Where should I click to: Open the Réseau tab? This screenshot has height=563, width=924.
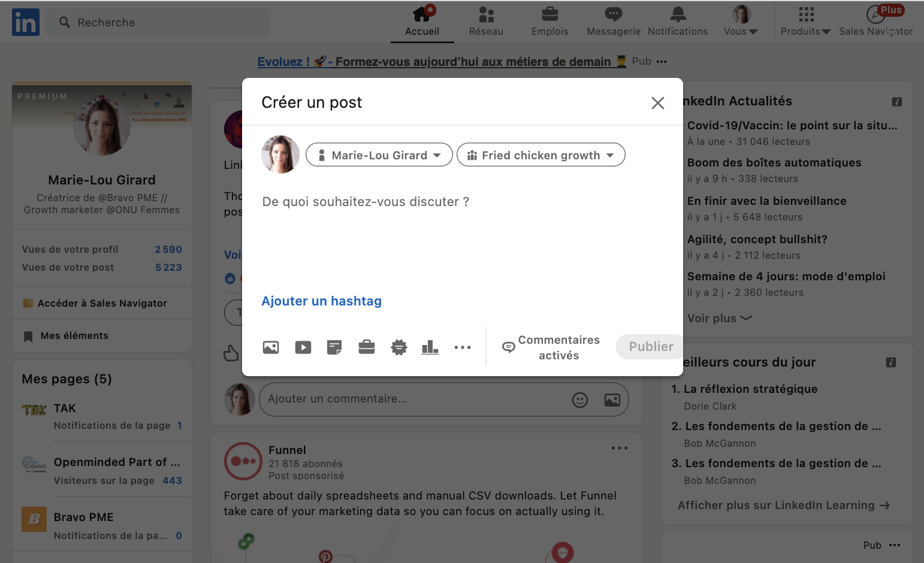click(x=486, y=22)
